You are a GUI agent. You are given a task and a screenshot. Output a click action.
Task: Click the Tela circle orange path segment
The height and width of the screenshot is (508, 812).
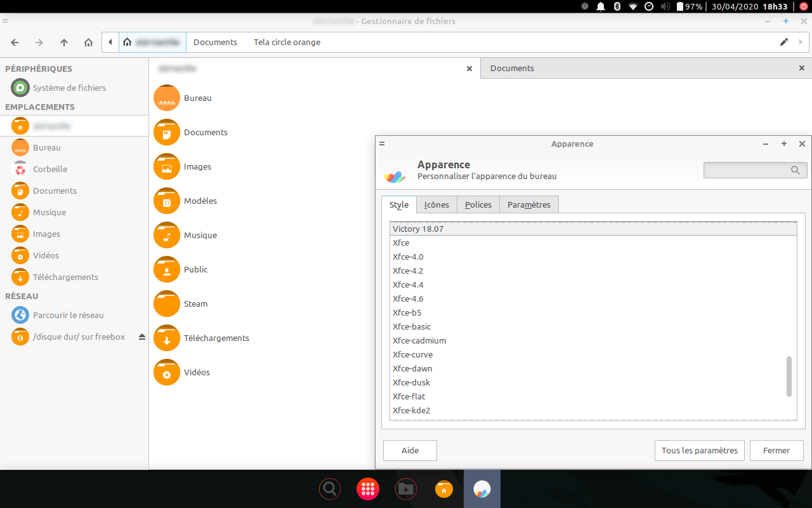tap(287, 43)
